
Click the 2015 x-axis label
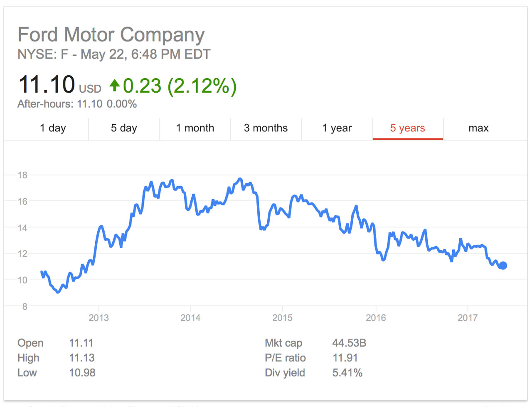(282, 318)
